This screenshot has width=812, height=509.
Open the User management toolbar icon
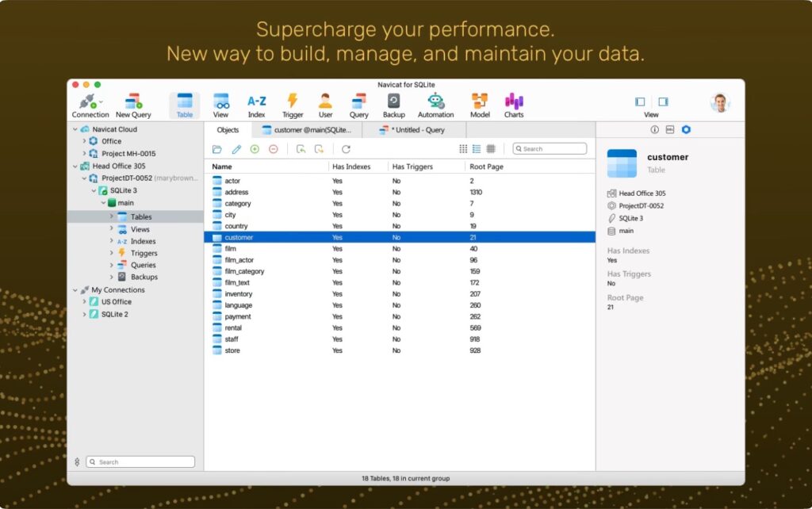point(325,104)
